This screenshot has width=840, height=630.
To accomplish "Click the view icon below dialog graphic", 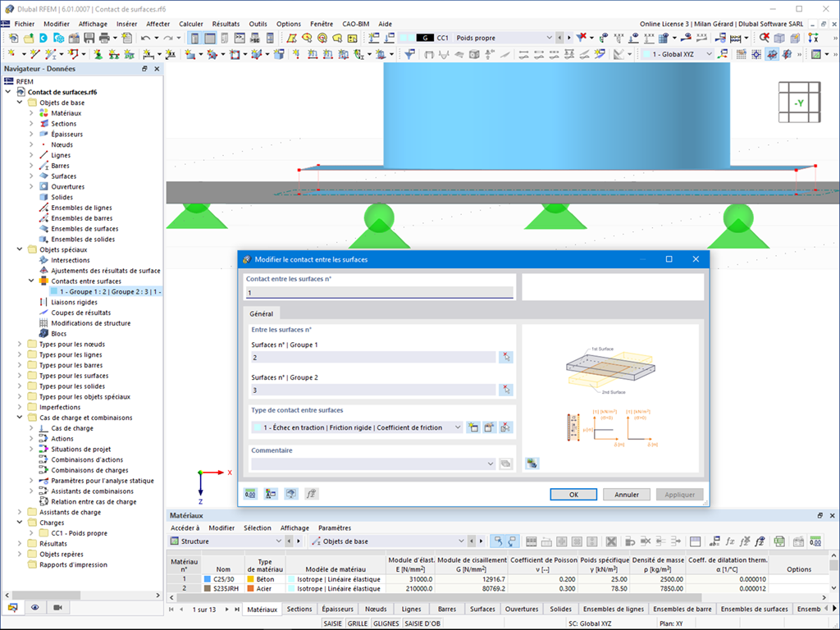I will (532, 463).
